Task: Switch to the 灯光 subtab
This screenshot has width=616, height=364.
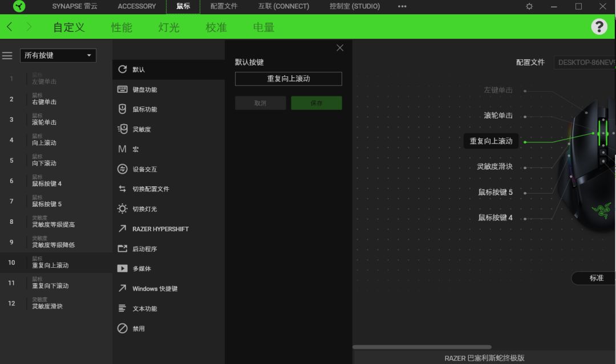Action: click(x=169, y=27)
